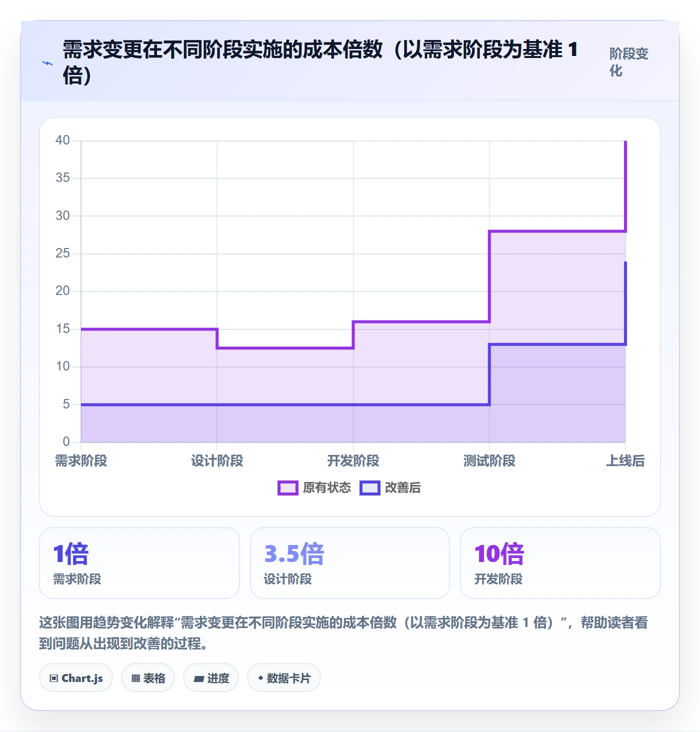This screenshot has height=732, width=700.
Task: Click the 40 y-axis tick label
Action: pyautogui.click(x=62, y=140)
